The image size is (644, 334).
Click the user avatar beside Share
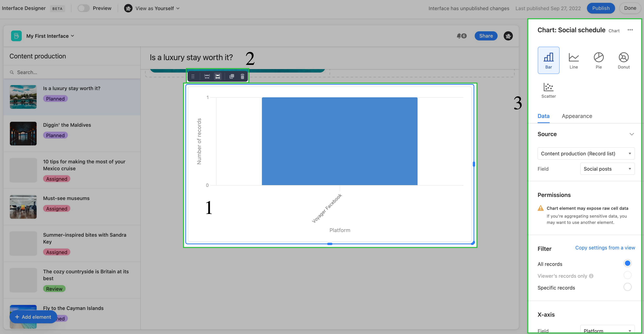tap(508, 36)
